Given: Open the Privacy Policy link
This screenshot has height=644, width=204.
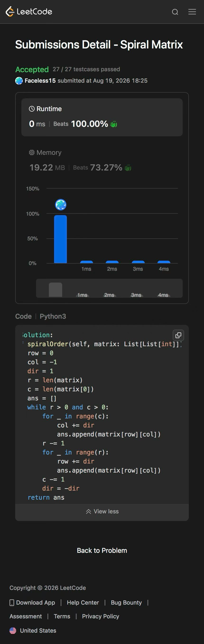Looking at the screenshot, I should click(101, 616).
